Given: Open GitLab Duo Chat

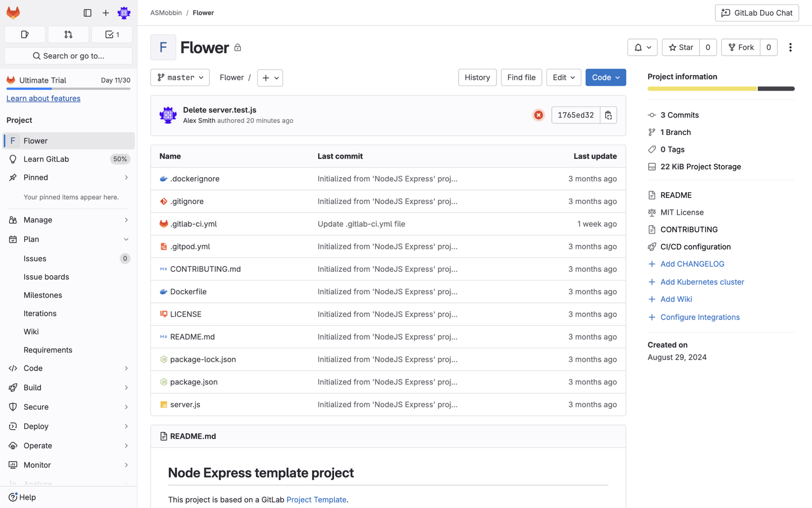Looking at the screenshot, I should 757,13.
